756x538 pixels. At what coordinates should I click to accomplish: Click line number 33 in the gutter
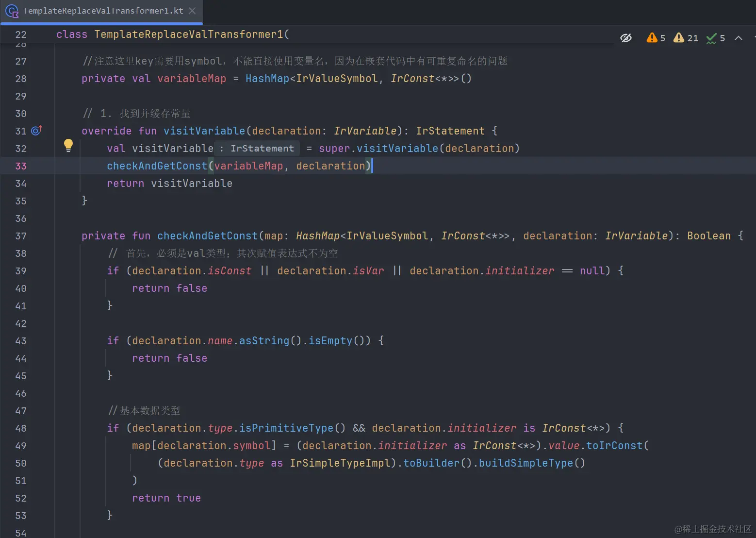tap(21, 166)
